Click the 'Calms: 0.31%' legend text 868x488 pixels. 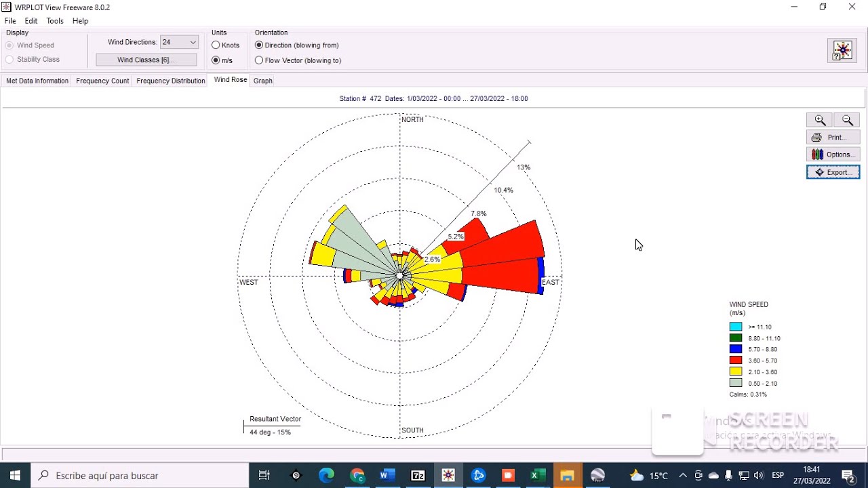748,394
